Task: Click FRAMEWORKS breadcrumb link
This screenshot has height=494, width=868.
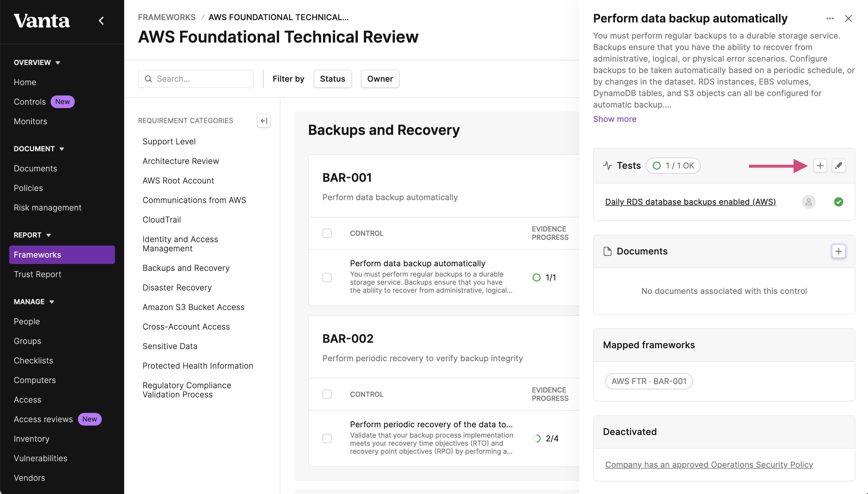Action: tap(166, 17)
